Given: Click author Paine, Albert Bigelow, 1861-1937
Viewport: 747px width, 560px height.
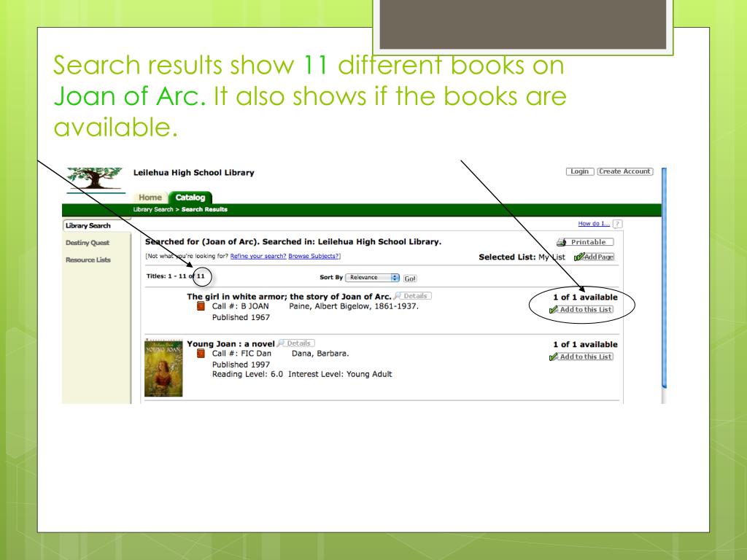Looking at the screenshot, I should (354, 306).
